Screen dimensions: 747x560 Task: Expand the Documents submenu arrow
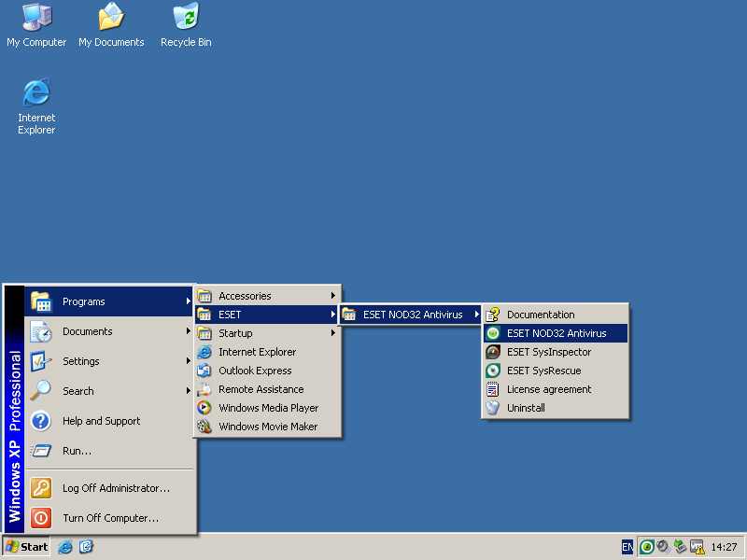[189, 331]
